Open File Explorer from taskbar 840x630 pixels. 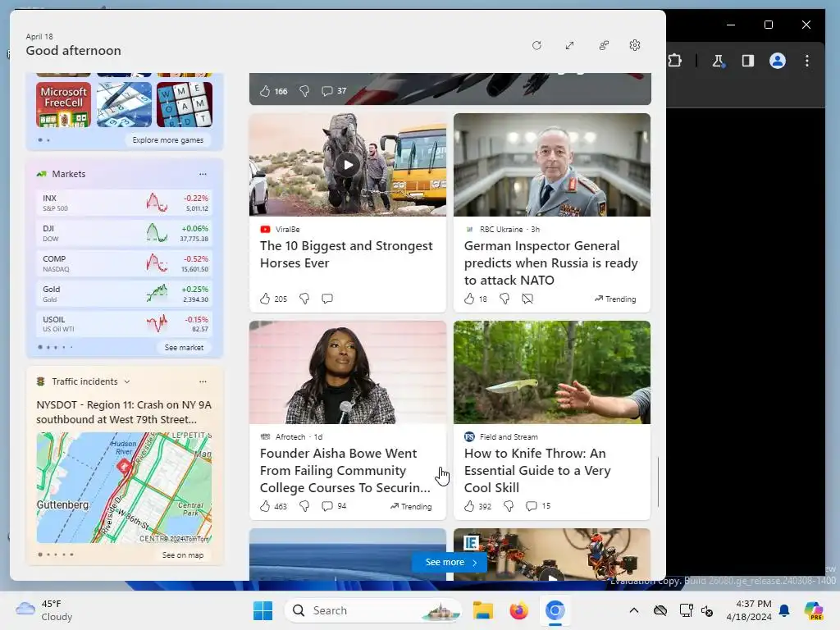tap(482, 610)
